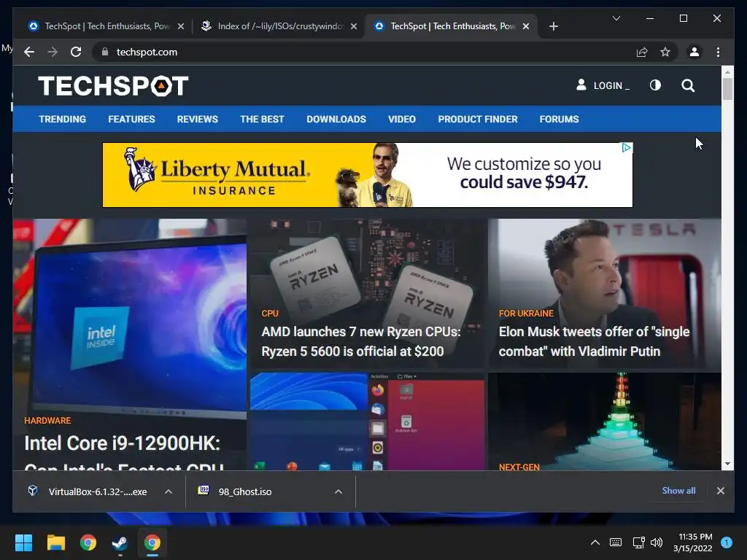Click the Liberty Mutual ad banner
Image resolution: width=747 pixels, height=560 pixels.
point(368,175)
